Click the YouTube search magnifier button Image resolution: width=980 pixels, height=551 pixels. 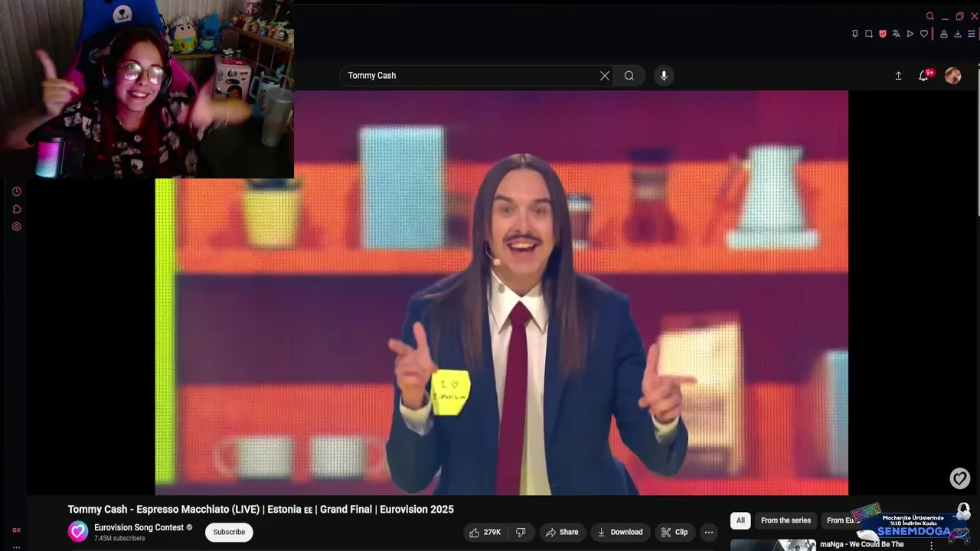point(629,76)
